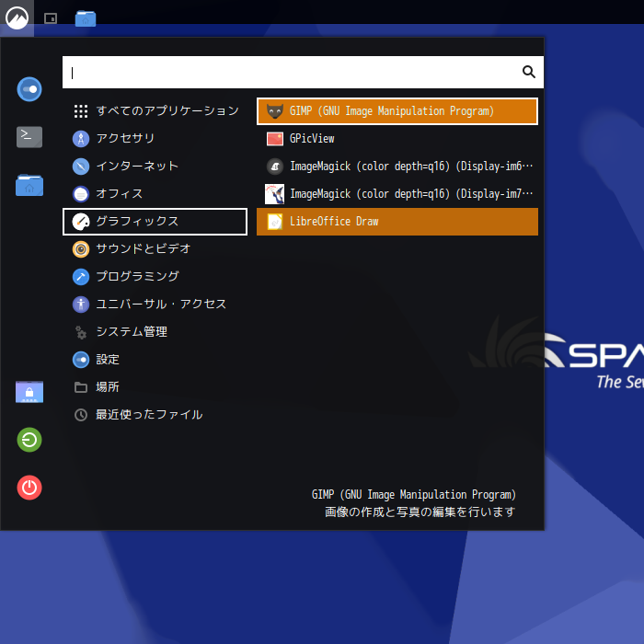Click the オフィス category icon
This screenshot has height=644, width=644.
[81, 194]
